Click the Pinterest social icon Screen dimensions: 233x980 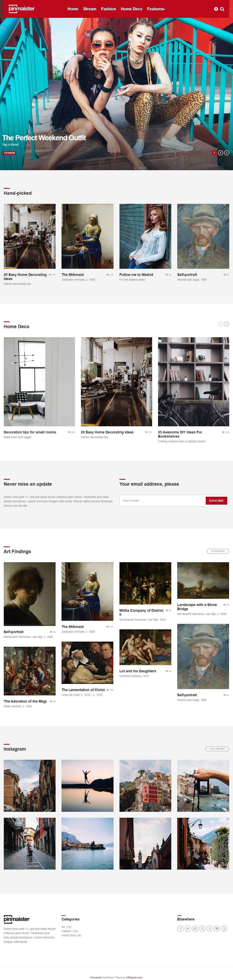(195, 928)
